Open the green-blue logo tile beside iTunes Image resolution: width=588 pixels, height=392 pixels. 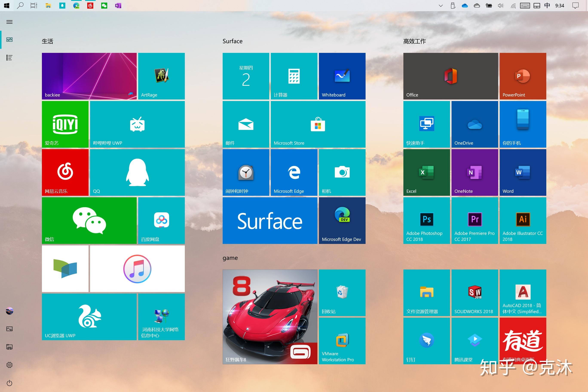point(65,269)
